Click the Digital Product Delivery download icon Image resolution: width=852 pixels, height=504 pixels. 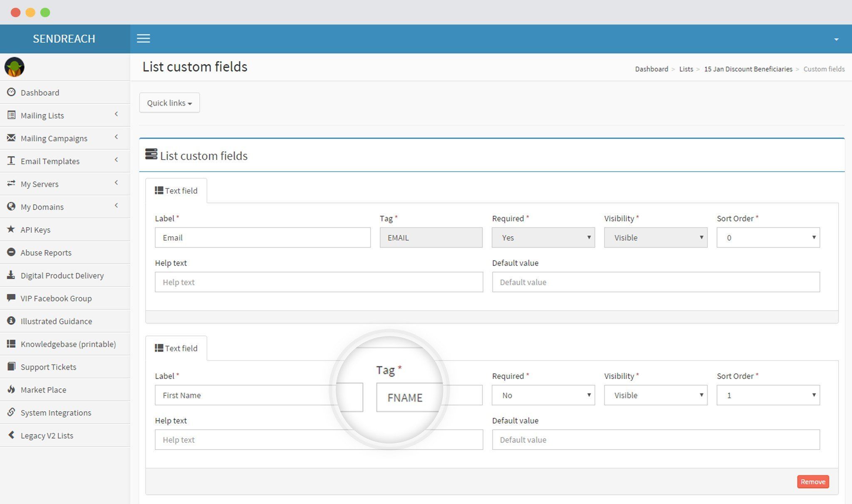[11, 275]
